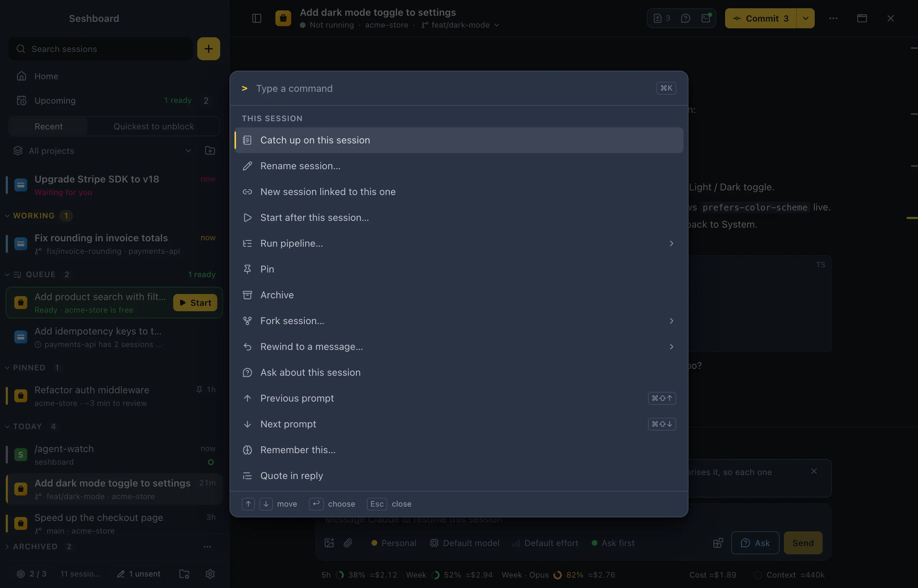Click the Ask button in composer
This screenshot has width=918, height=588.
click(755, 542)
